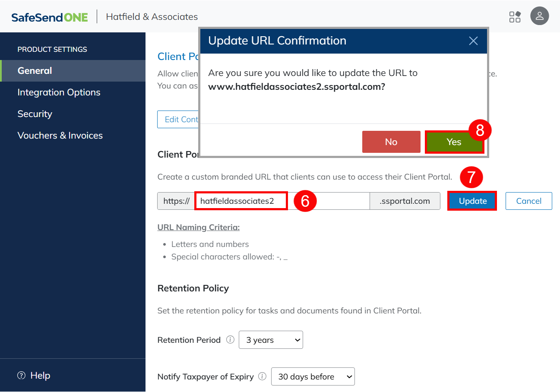Image resolution: width=560 pixels, height=392 pixels.
Task: Open the user profile avatar menu
Action: tap(539, 16)
